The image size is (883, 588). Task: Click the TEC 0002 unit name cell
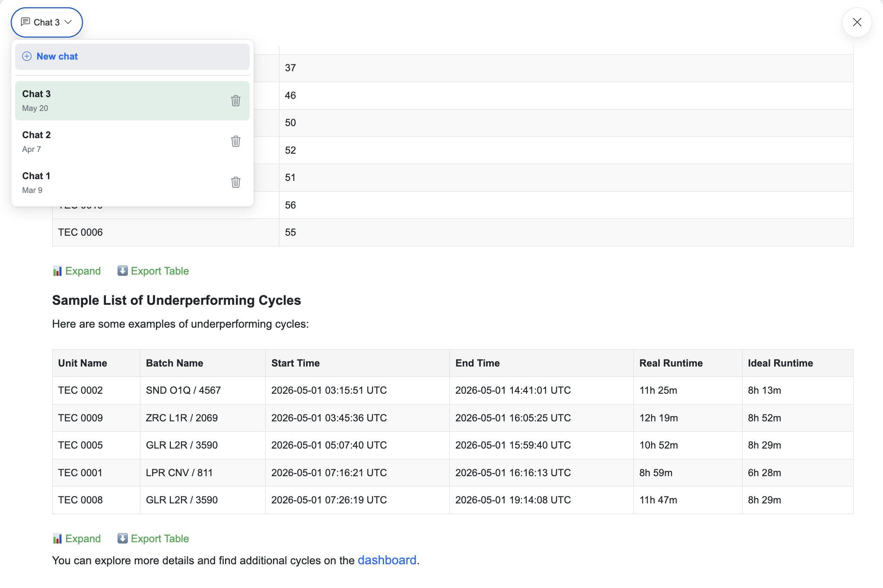point(96,390)
